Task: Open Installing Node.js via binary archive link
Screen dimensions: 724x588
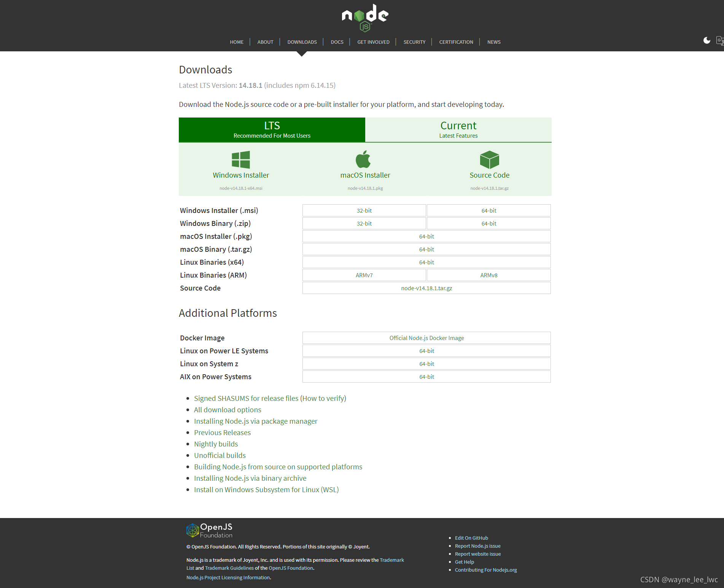Action: point(250,478)
